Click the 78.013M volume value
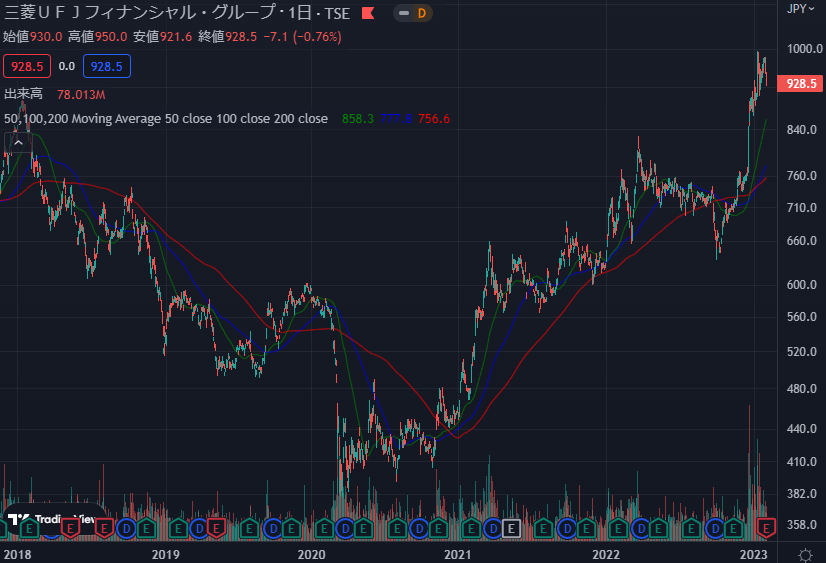This screenshot has width=826, height=563. 81,94
